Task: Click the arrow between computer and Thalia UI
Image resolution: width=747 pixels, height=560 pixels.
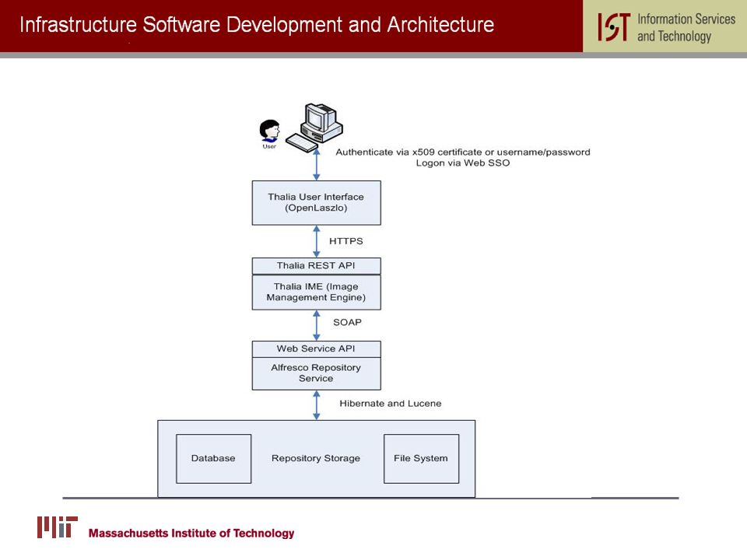Action: [317, 164]
